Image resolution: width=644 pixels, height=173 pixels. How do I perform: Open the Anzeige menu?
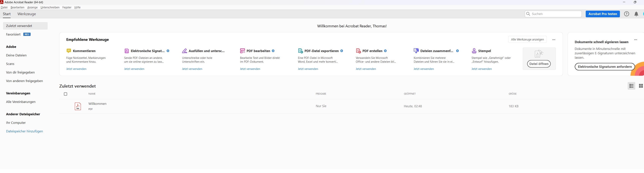pos(32,7)
